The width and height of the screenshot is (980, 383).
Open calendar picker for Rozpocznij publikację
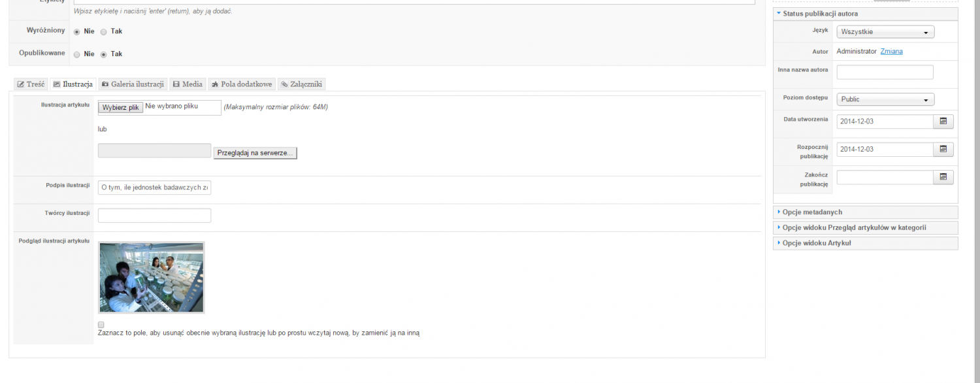(x=943, y=150)
